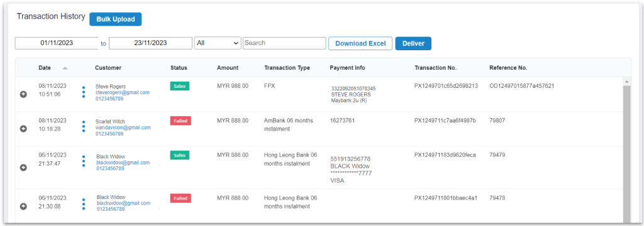
Task: Click the Amount column header
Action: pos(228,68)
